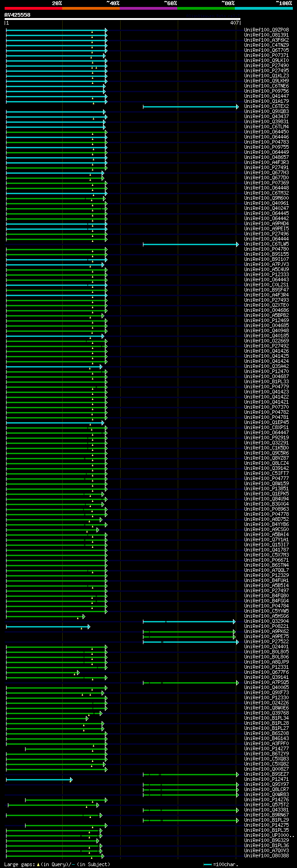Image resolution: width=297 pixels, height=868 pixels.
Task: Click the label UniRef100_O64450
Action: (266, 132)
